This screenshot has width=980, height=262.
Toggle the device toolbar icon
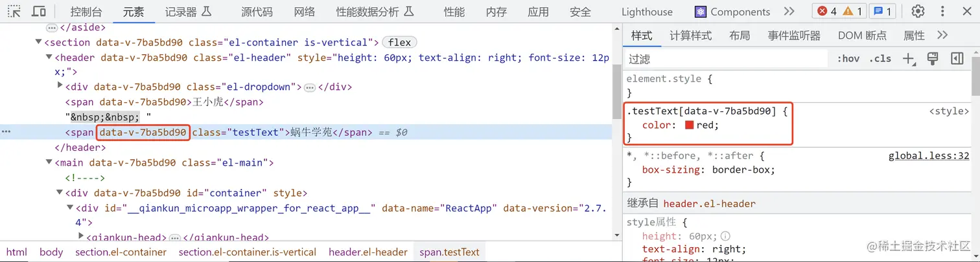coord(39,11)
